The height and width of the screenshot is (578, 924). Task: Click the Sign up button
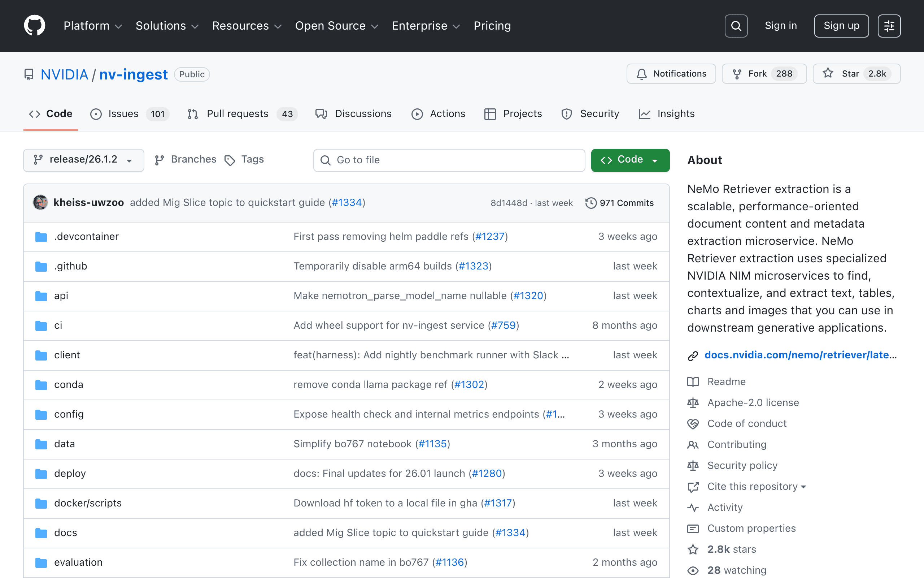pos(842,26)
